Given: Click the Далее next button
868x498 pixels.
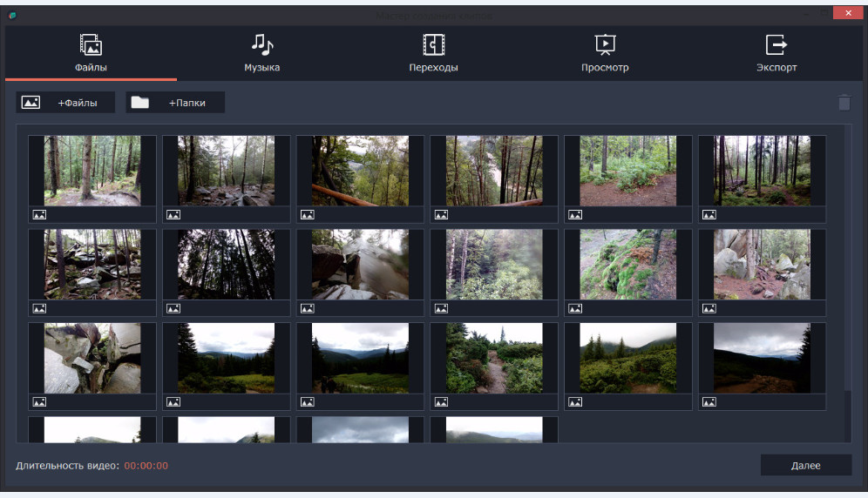Looking at the screenshot, I should pos(805,466).
